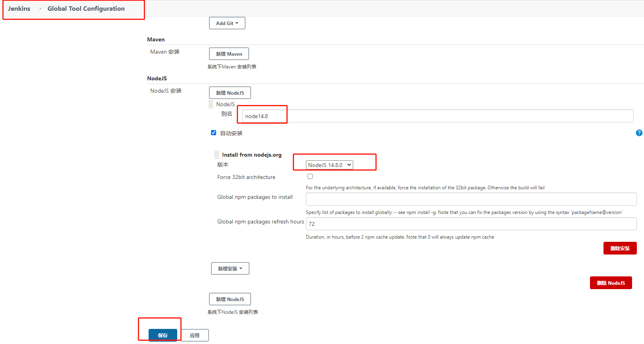Click the NodeJS 安装 label
The image size is (644, 344).
tap(166, 91)
